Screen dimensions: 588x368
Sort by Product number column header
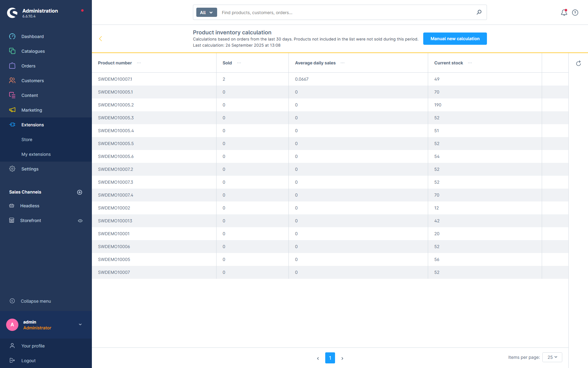(x=115, y=63)
